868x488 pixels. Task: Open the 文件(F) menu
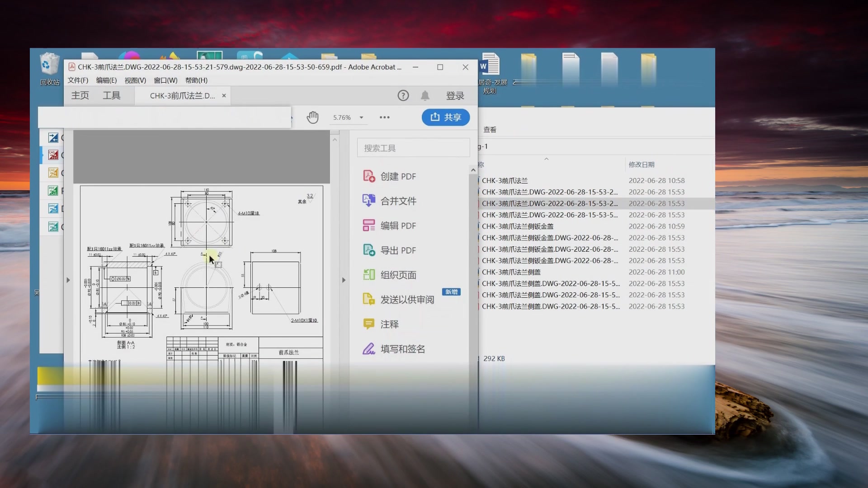tap(78, 80)
